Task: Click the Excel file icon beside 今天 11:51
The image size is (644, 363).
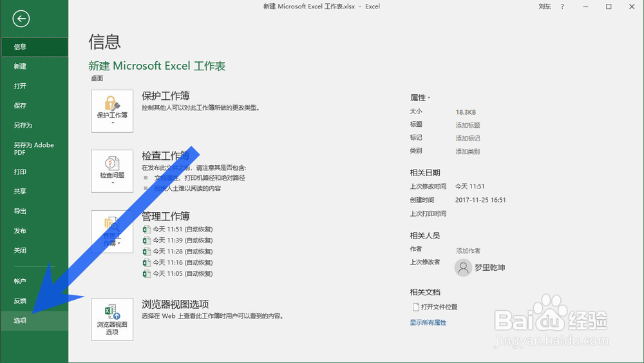Action: tap(147, 230)
